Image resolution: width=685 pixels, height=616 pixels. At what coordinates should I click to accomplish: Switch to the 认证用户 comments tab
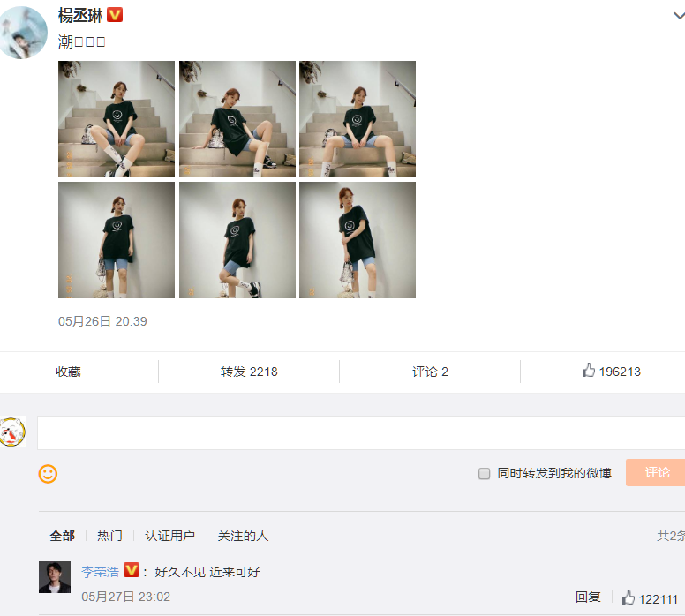coord(169,536)
